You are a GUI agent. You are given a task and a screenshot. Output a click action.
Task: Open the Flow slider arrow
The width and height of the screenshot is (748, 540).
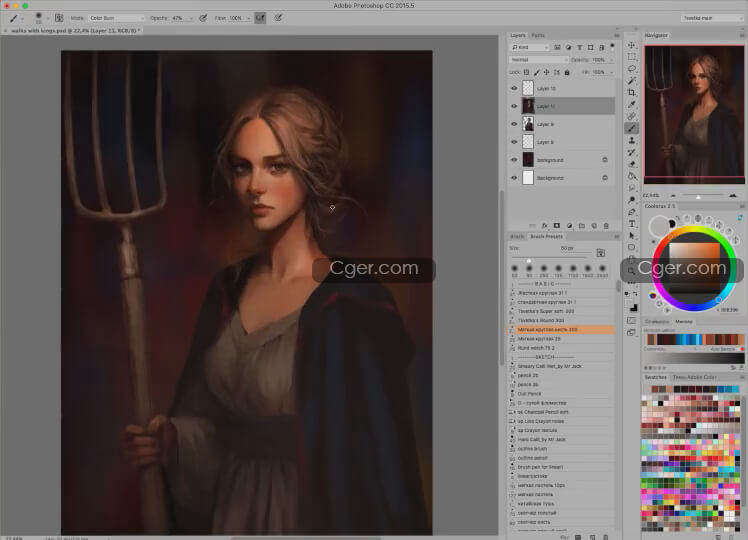[249, 18]
